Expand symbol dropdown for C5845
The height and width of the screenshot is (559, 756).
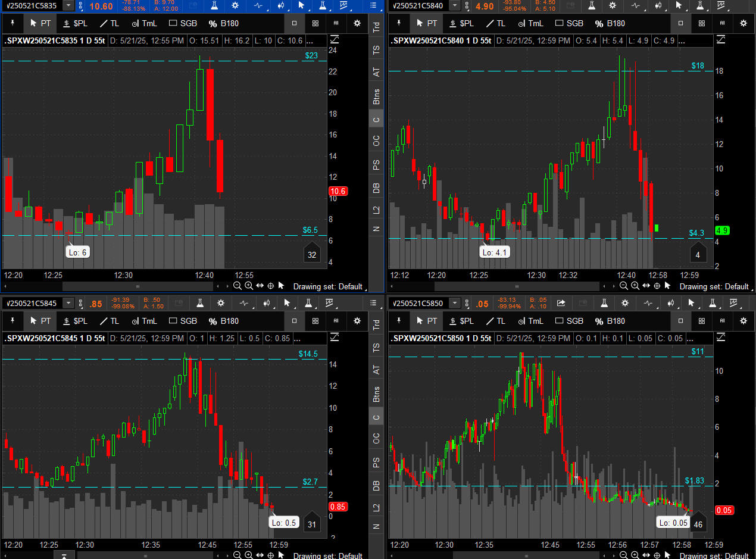[x=68, y=303]
